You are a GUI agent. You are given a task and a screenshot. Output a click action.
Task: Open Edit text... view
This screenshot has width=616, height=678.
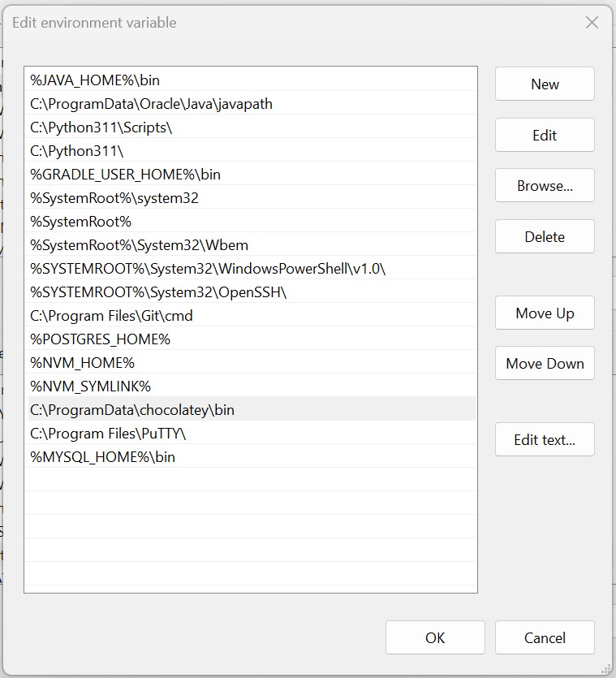pos(545,440)
